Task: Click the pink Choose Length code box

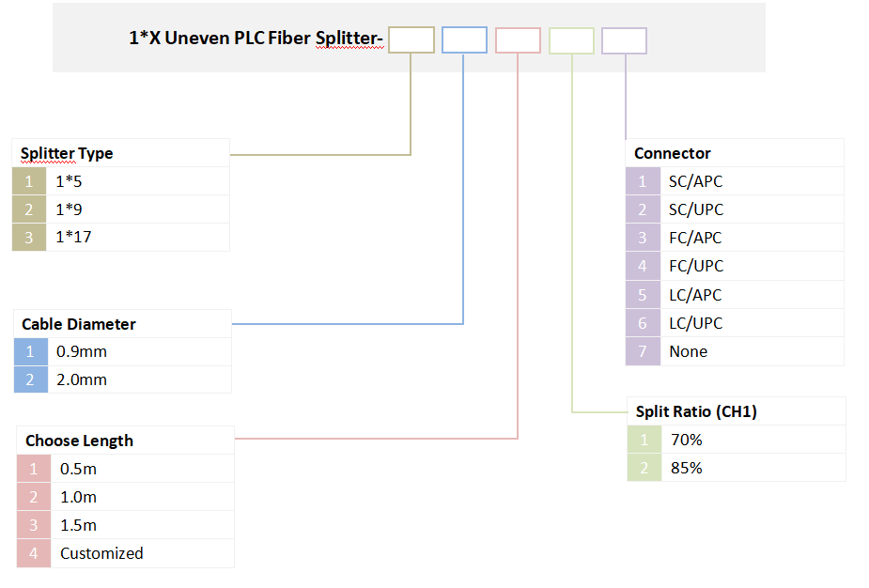Action: coord(518,40)
